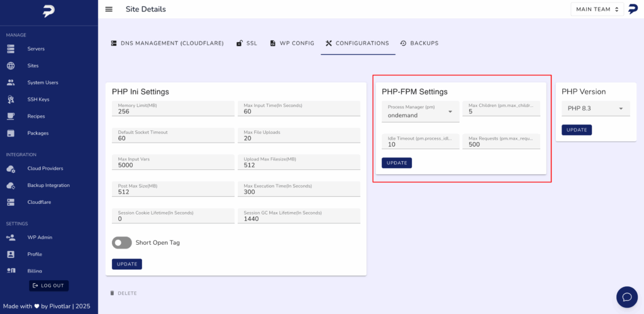Click the Upload Max Filesize(MB) field
The image size is (644, 314).
click(299, 162)
